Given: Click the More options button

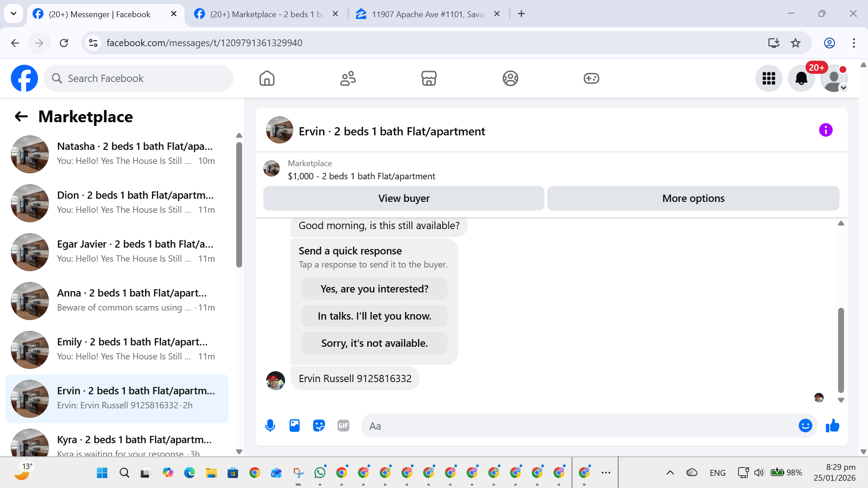Looking at the screenshot, I should (693, 198).
